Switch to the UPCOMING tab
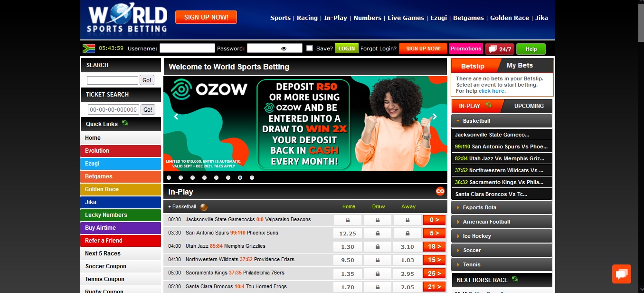Image resolution: width=644 pixels, height=293 pixels. click(529, 106)
